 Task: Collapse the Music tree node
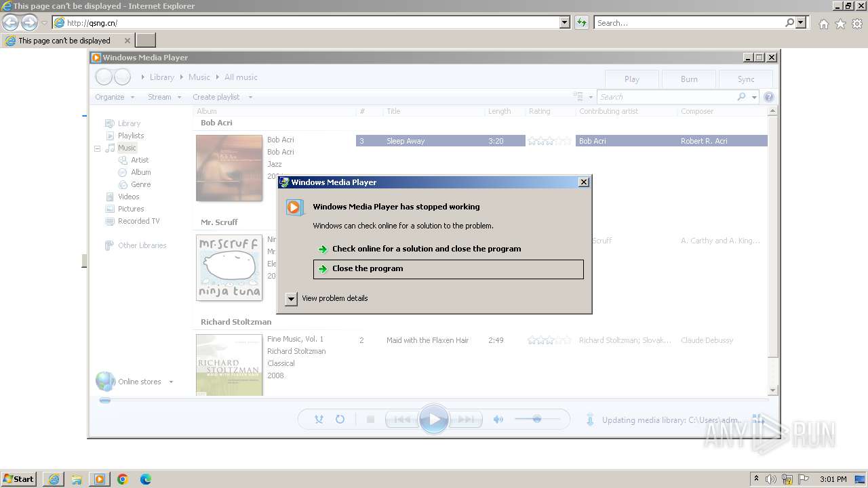[x=97, y=148]
